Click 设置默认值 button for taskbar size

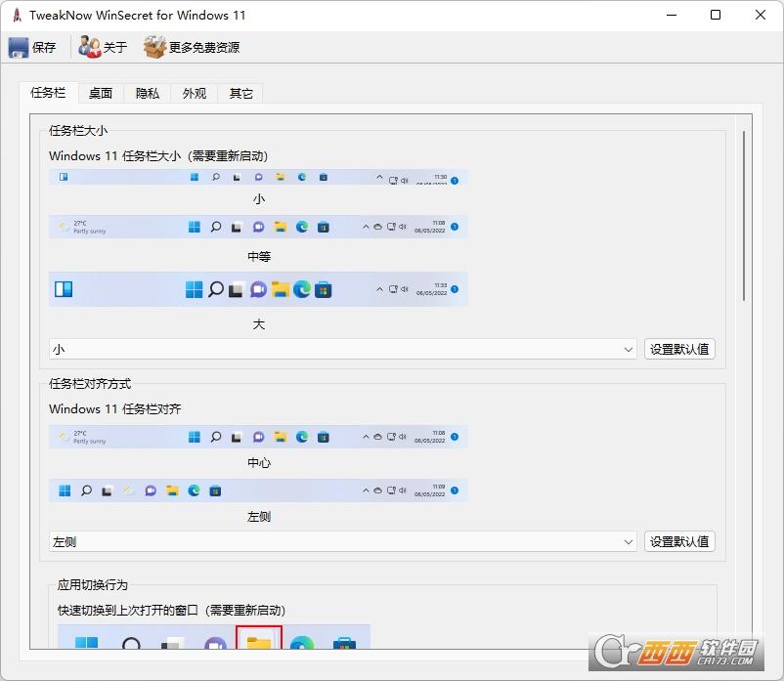coord(679,349)
